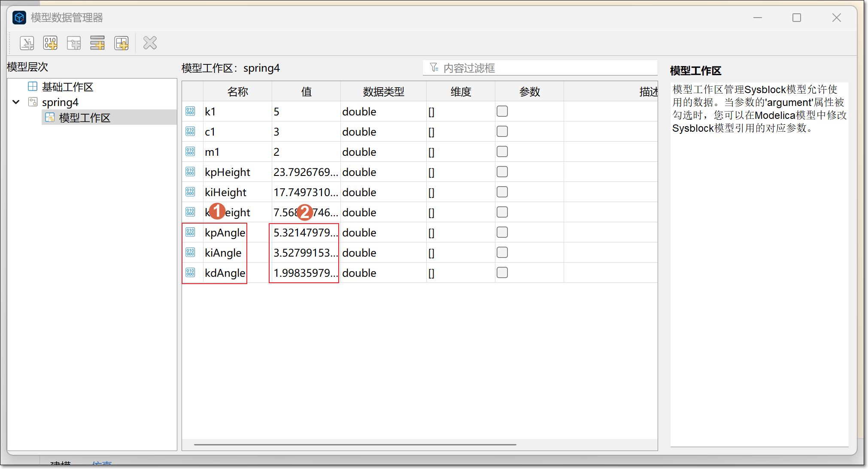Select 基础工作区 in the model hierarchy

point(67,87)
